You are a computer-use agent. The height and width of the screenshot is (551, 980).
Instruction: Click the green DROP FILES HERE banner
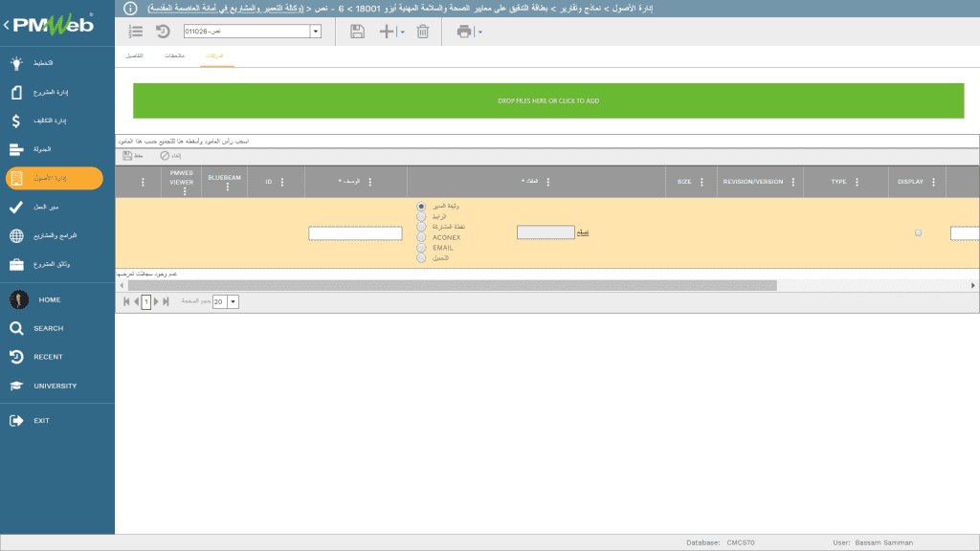(547, 99)
